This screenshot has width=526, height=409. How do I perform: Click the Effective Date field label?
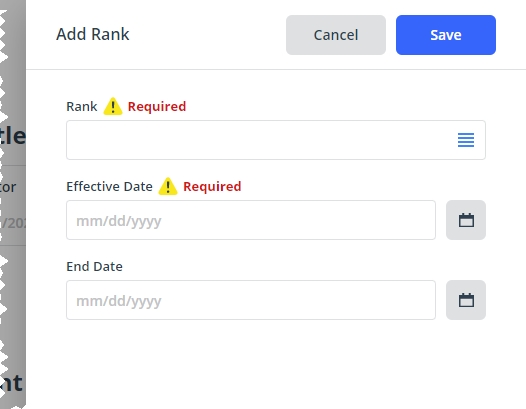[109, 187]
